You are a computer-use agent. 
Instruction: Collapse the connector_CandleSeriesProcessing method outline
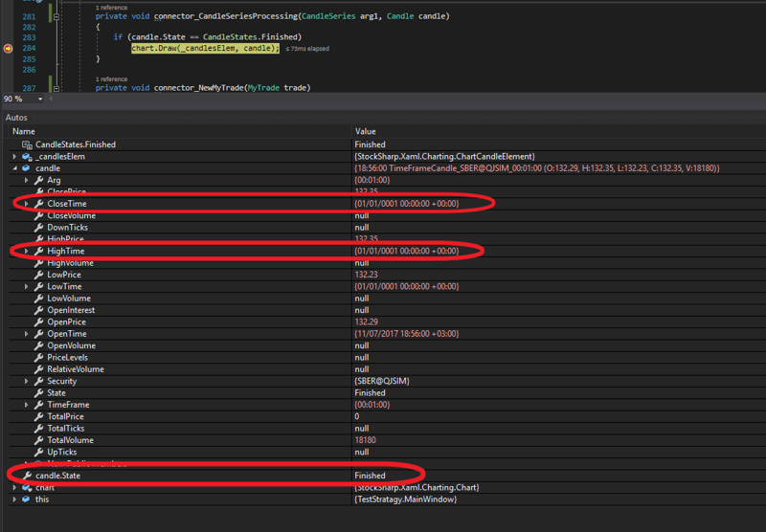[x=56, y=16]
